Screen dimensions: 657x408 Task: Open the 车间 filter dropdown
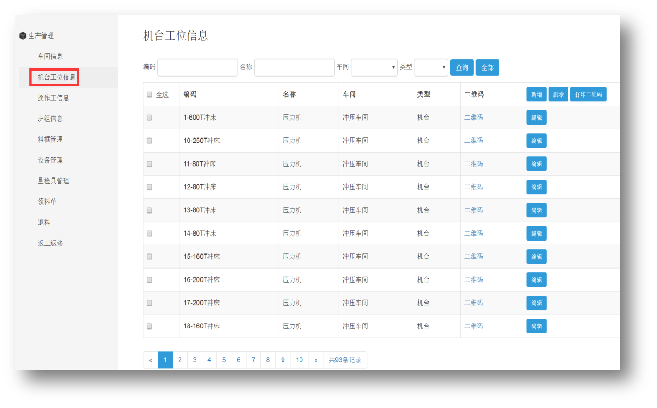coord(374,67)
